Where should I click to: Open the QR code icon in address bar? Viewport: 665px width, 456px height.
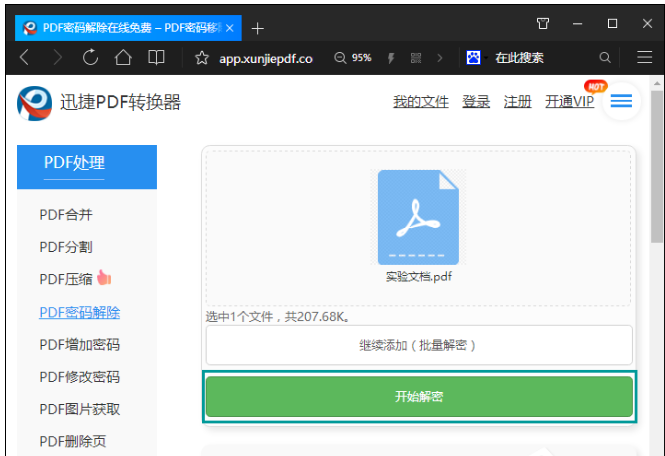pos(416,58)
